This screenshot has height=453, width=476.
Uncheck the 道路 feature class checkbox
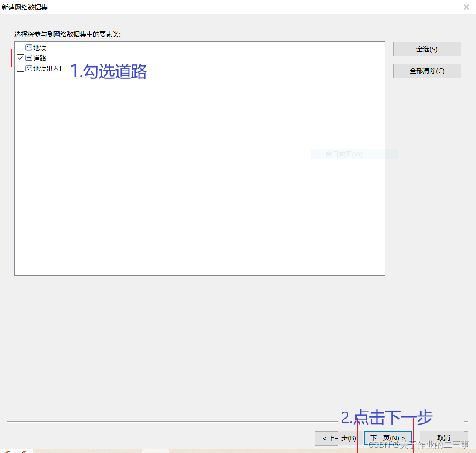[20, 57]
